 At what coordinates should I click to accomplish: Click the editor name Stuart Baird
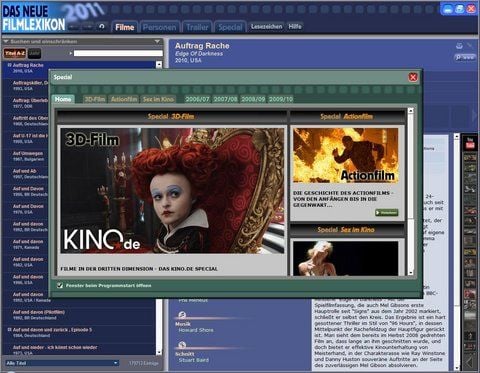[x=193, y=360]
